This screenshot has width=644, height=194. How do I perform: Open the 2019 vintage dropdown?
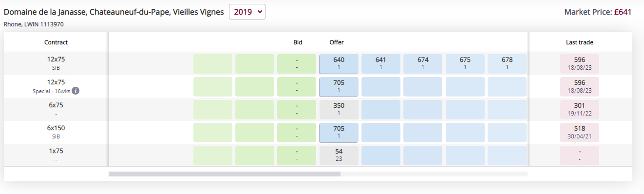(x=247, y=12)
